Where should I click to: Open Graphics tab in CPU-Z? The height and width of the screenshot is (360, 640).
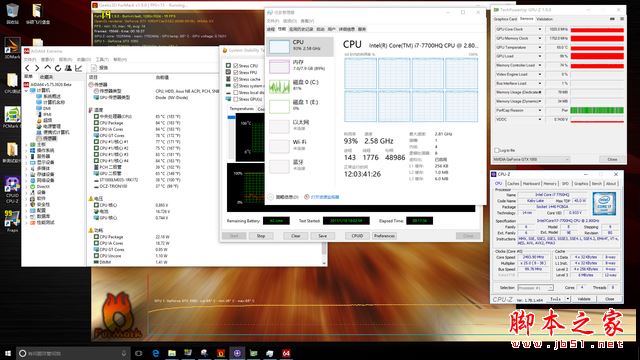pos(581,184)
